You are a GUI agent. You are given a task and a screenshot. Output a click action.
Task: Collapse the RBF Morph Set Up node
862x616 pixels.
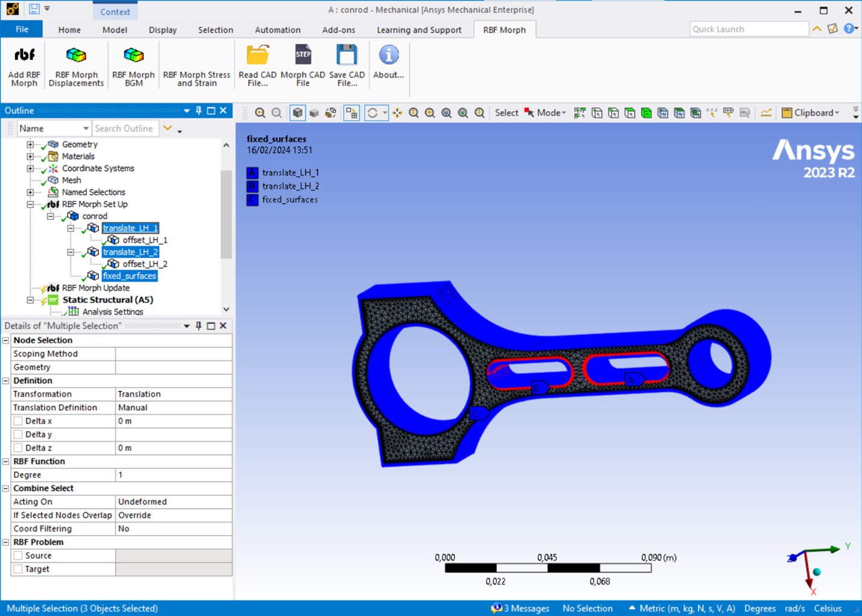tap(30, 204)
